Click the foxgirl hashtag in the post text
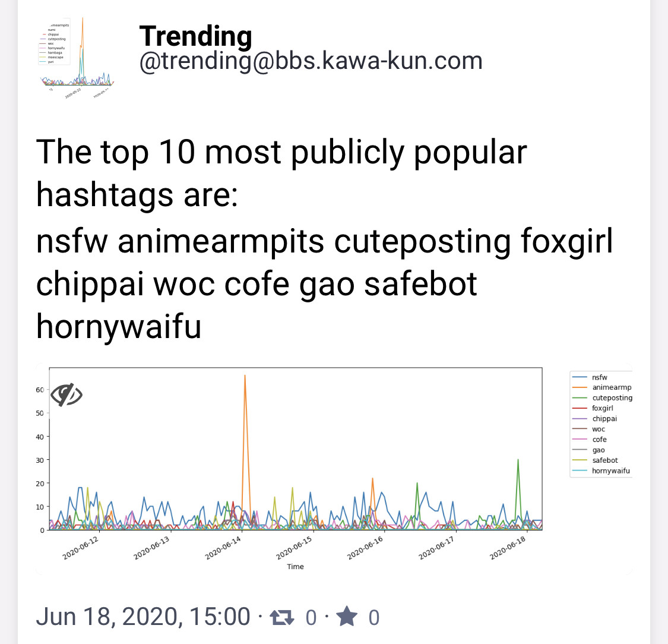Screen dimensions: 668x644 [x=566, y=241]
